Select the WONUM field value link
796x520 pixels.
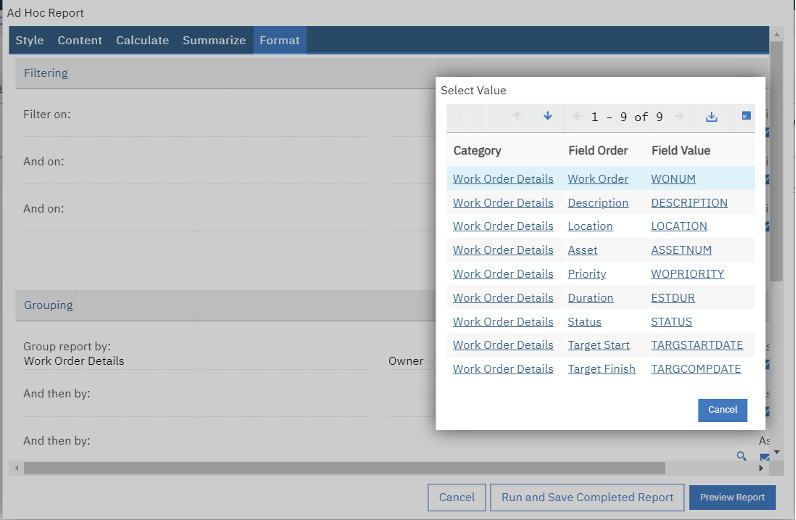(x=673, y=179)
